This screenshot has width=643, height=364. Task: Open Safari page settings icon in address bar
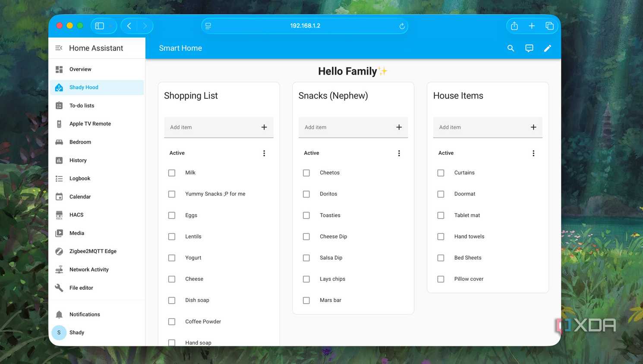pos(208,26)
